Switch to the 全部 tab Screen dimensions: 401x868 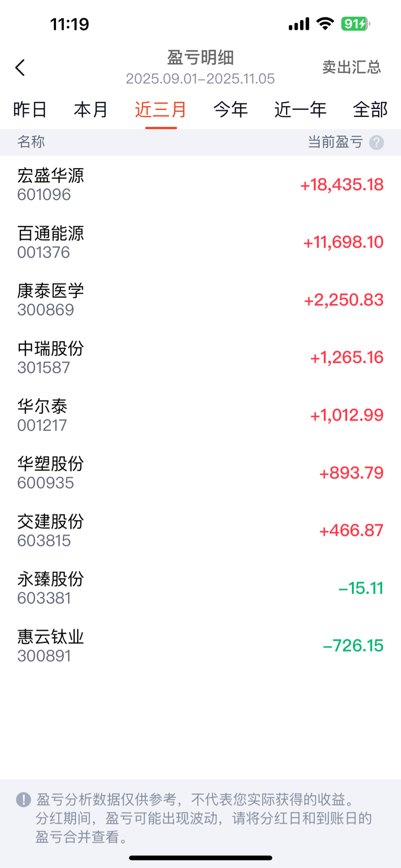pyautogui.click(x=370, y=110)
